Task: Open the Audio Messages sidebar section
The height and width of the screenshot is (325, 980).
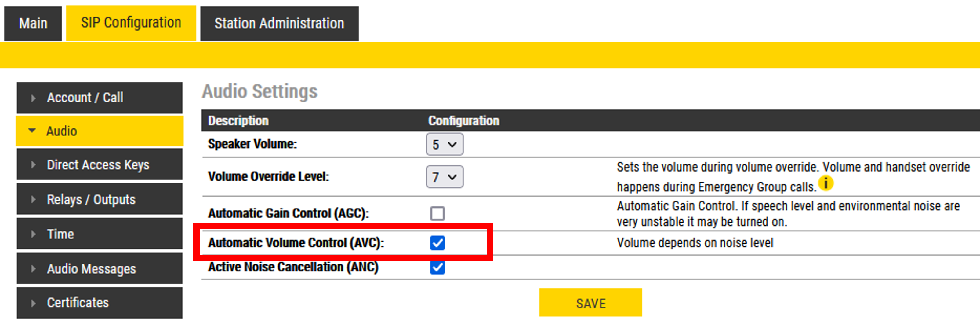Action: coord(91,269)
